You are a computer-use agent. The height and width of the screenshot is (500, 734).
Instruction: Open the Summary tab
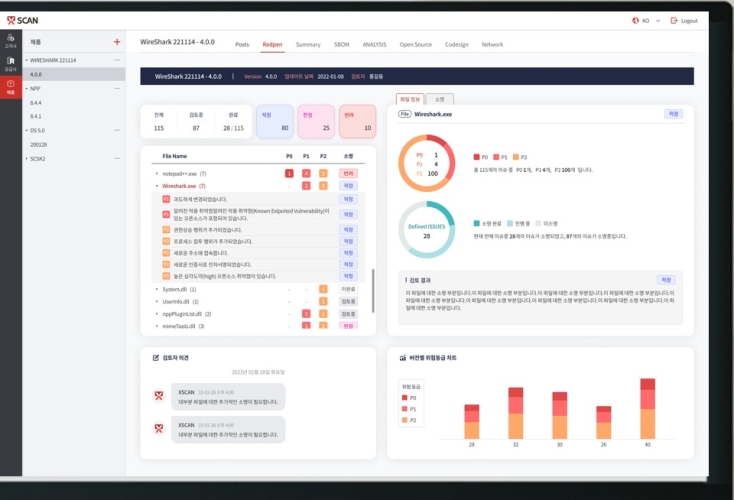pos(308,44)
